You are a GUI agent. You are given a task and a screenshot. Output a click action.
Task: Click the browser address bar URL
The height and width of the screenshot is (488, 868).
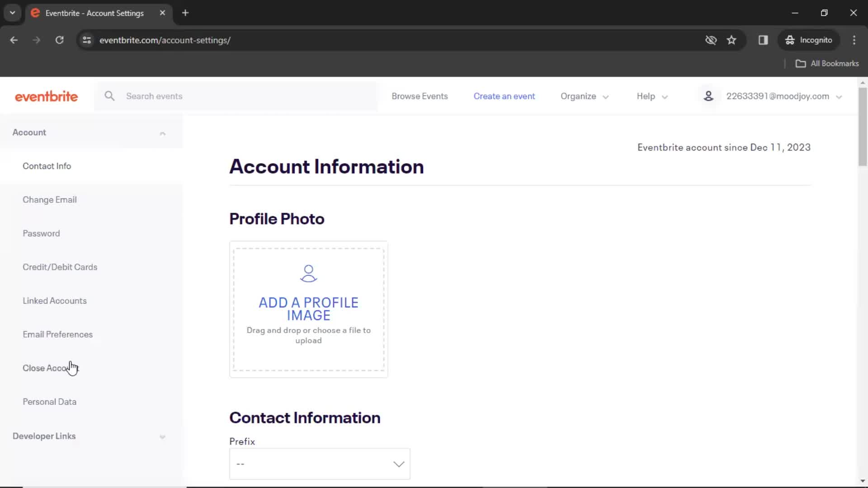165,40
